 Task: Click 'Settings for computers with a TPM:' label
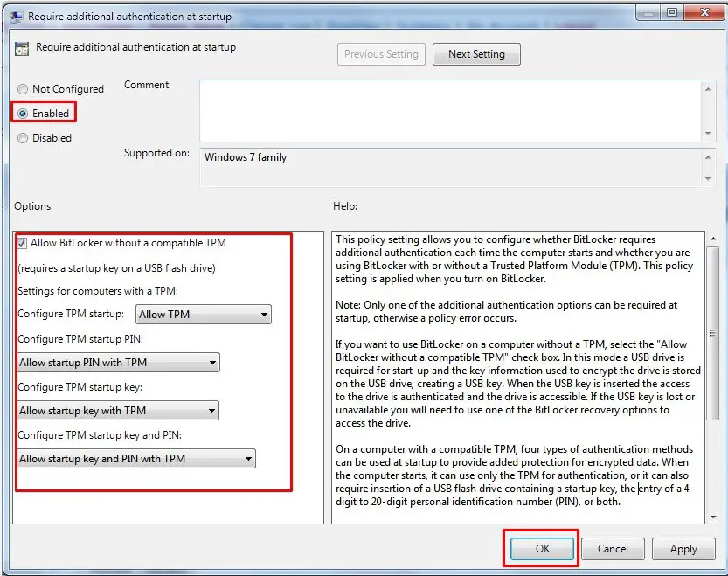pos(98,291)
